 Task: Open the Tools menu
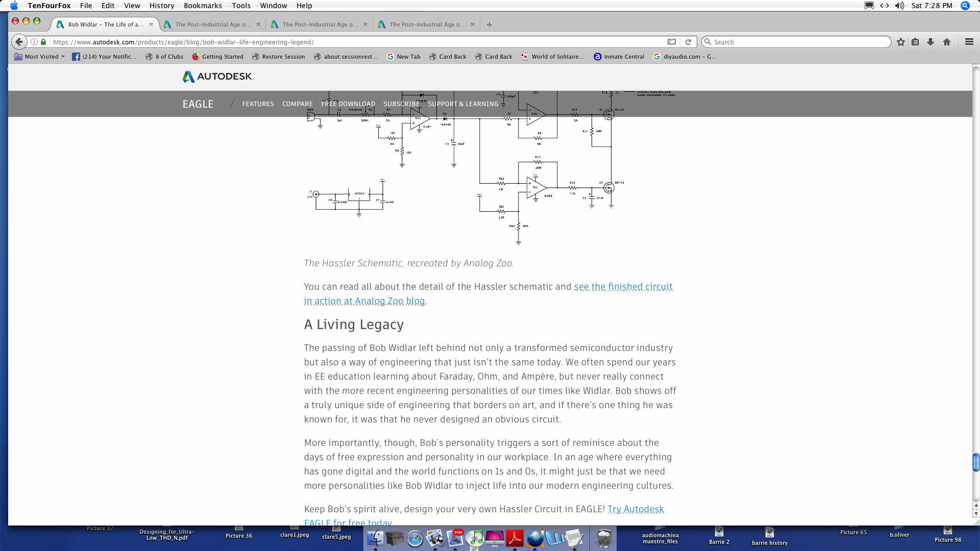click(x=241, y=6)
